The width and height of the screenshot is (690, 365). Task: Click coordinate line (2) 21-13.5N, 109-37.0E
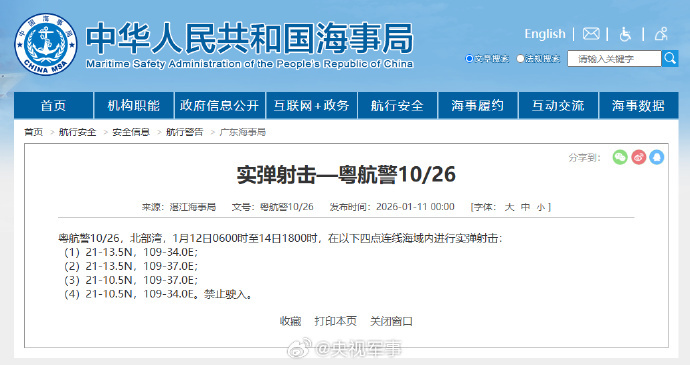pyautogui.click(x=131, y=266)
